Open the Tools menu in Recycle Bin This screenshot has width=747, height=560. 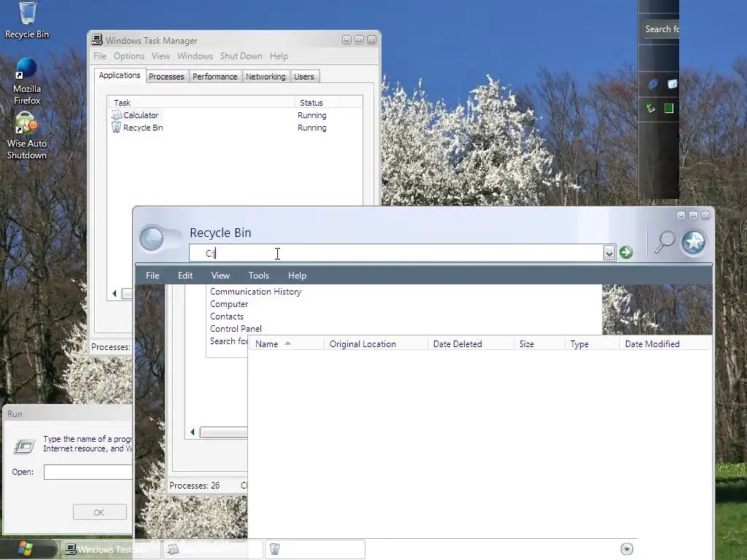pyautogui.click(x=259, y=275)
